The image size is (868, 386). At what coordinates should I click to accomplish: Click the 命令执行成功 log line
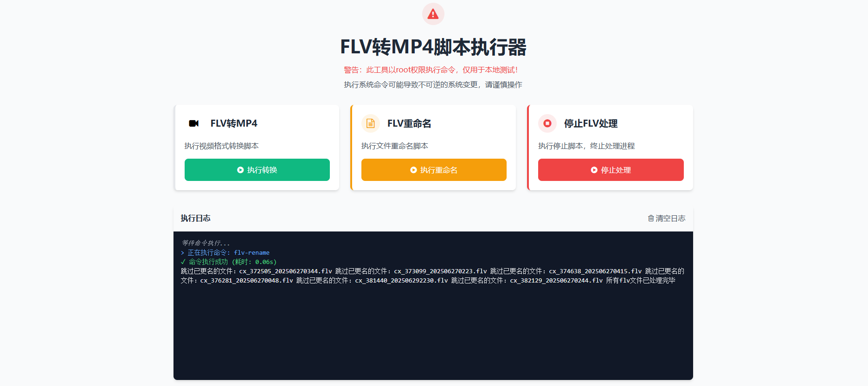(229, 262)
